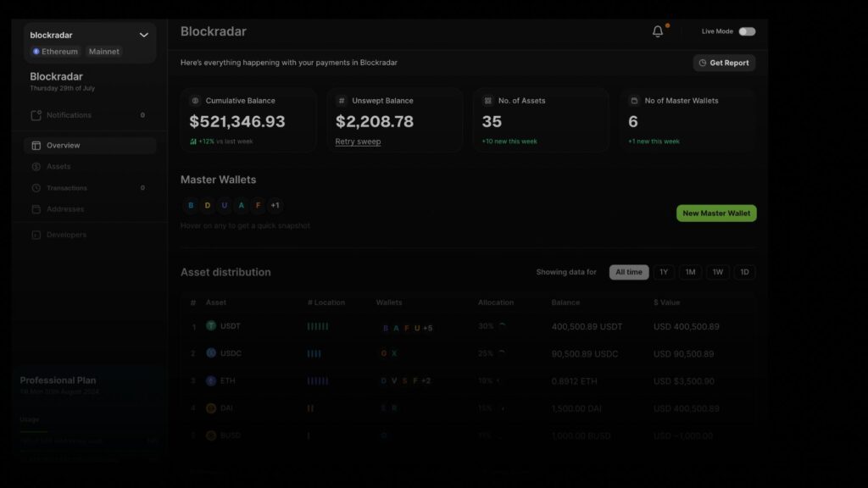Select master wallet avatar B

click(191, 205)
